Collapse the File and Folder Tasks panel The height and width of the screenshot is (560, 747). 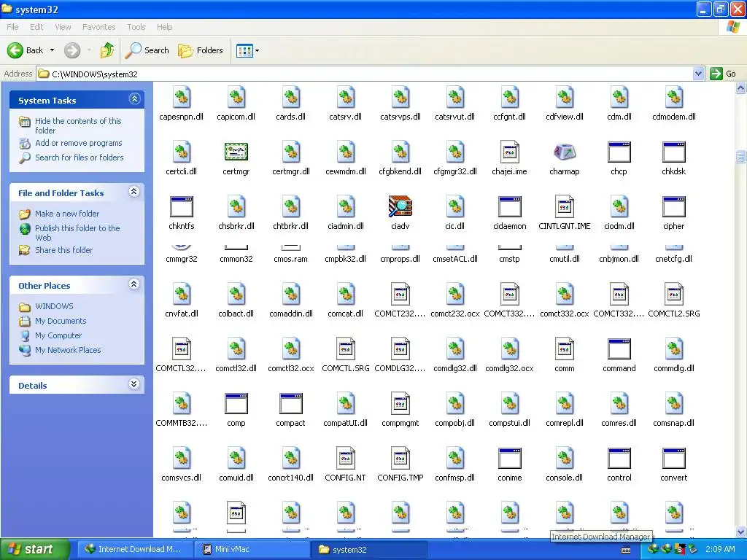[x=134, y=192]
